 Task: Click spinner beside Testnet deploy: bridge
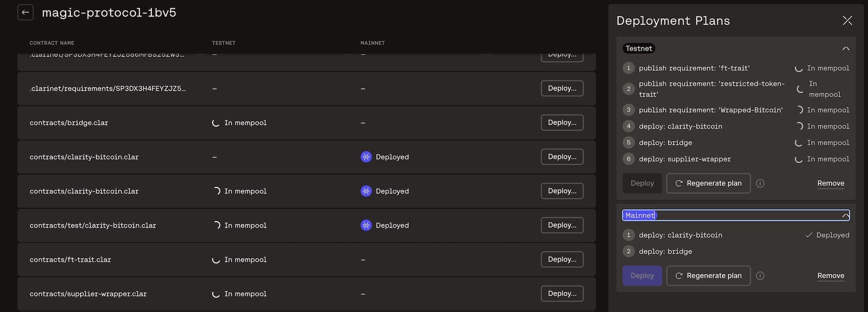(799, 143)
